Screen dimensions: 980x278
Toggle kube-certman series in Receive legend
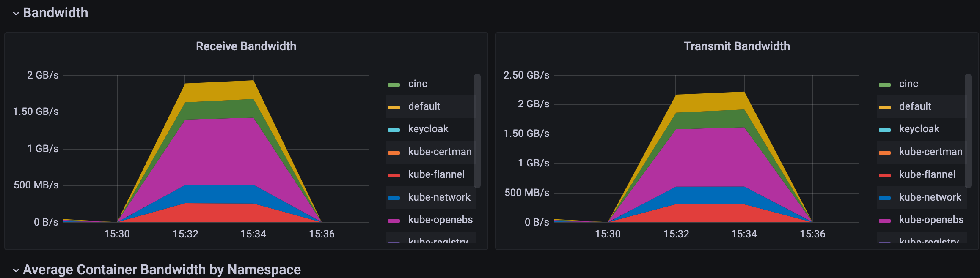pos(440,152)
